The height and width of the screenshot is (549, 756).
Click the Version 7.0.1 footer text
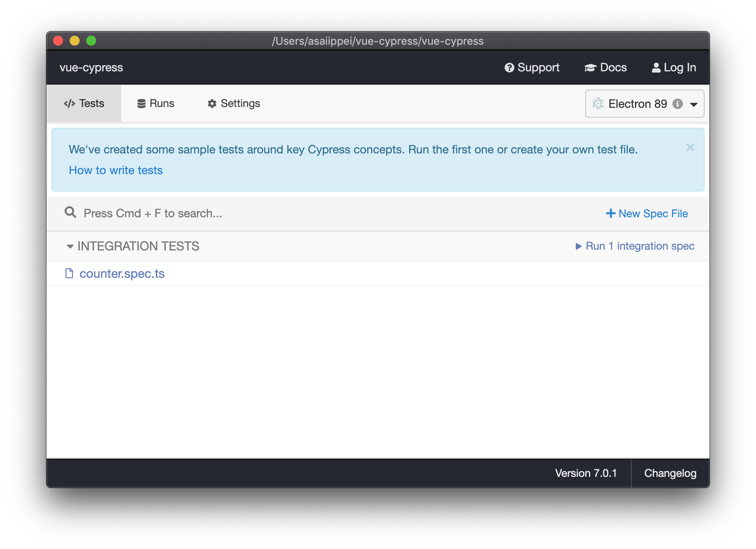tap(586, 473)
